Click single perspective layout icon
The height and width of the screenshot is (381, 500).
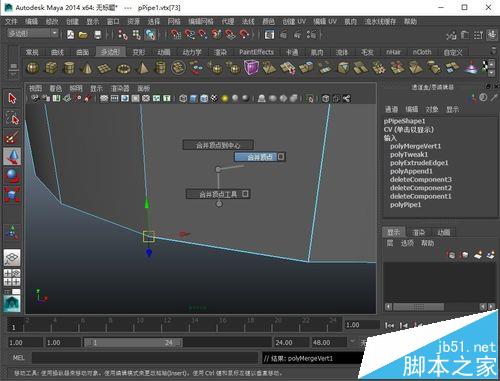(x=12, y=257)
